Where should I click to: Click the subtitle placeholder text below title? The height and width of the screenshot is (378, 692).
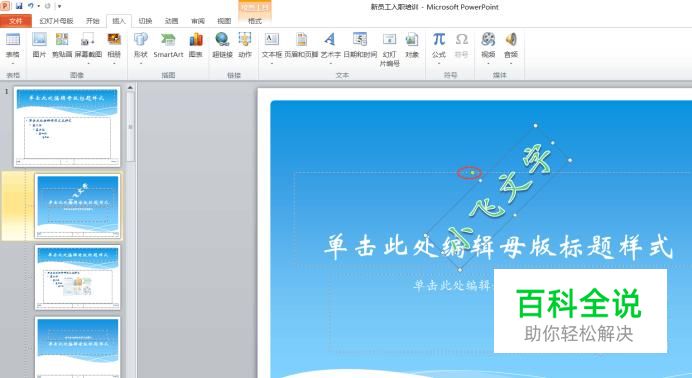pyautogui.click(x=452, y=285)
